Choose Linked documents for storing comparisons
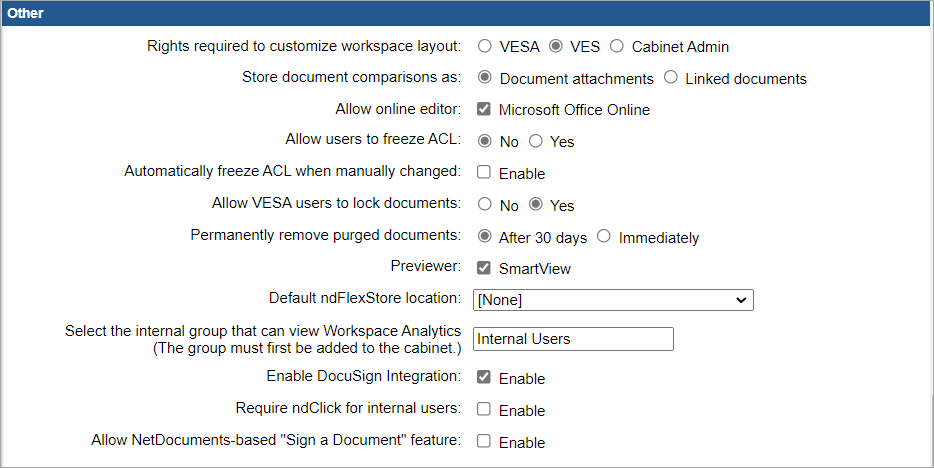 click(x=671, y=78)
